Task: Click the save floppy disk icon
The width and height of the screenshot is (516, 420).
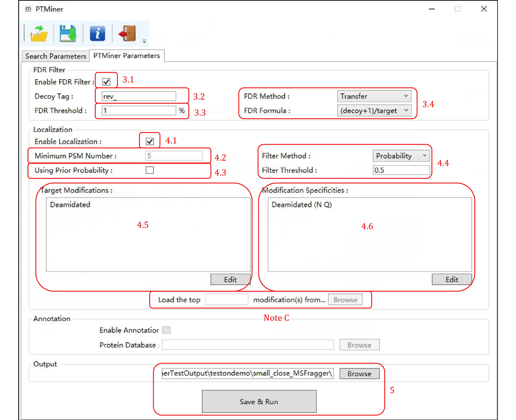Action: pyautogui.click(x=68, y=34)
